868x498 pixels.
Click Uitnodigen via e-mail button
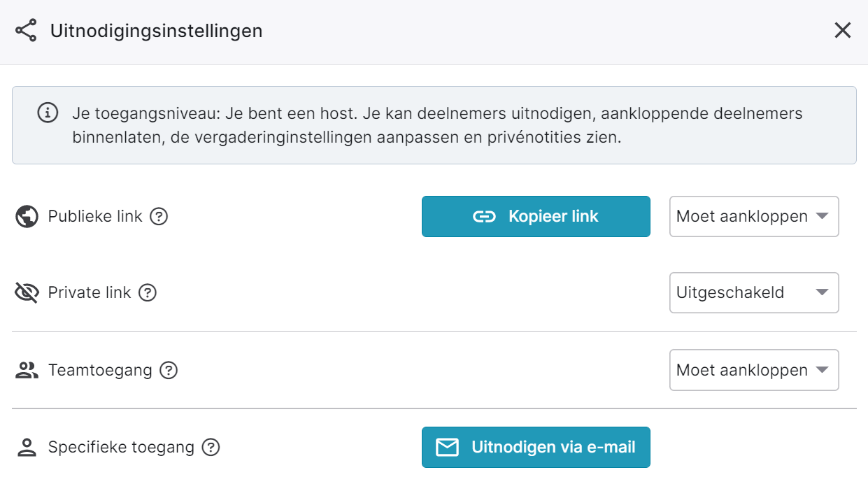pos(536,447)
